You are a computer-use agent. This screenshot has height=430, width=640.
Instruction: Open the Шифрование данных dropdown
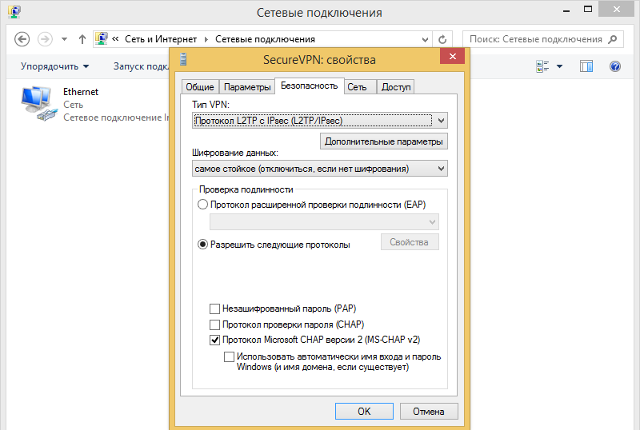[320, 168]
